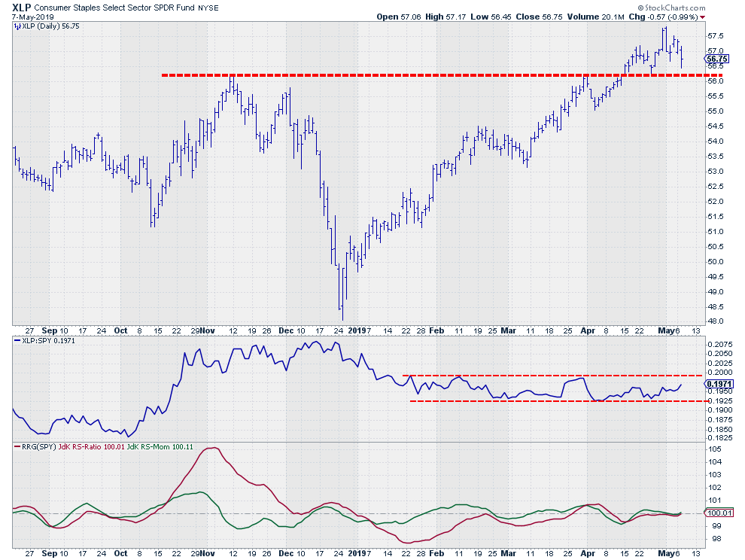Click the blue line marker before XLP:SPY
The width and height of the screenshot is (745, 560).
[17, 341]
